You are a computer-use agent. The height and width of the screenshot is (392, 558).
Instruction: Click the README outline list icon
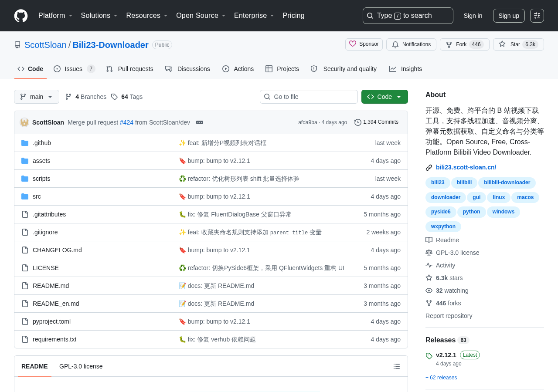coord(397,366)
